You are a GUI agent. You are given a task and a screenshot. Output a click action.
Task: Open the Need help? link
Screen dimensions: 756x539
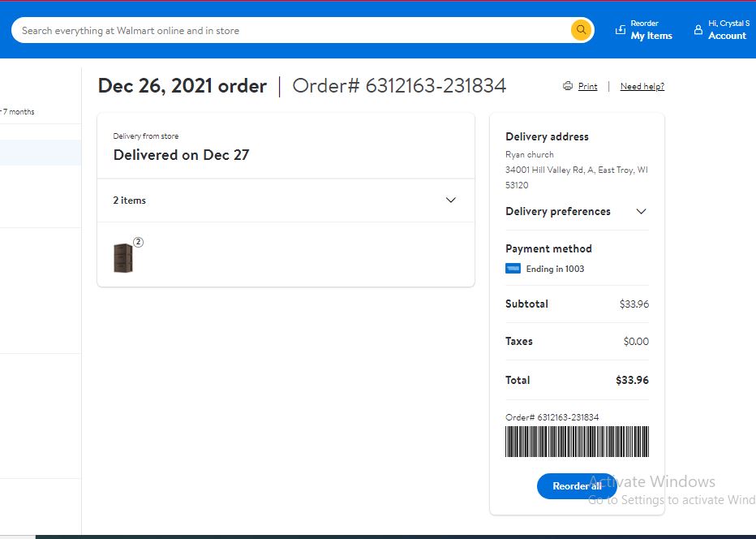tap(642, 86)
